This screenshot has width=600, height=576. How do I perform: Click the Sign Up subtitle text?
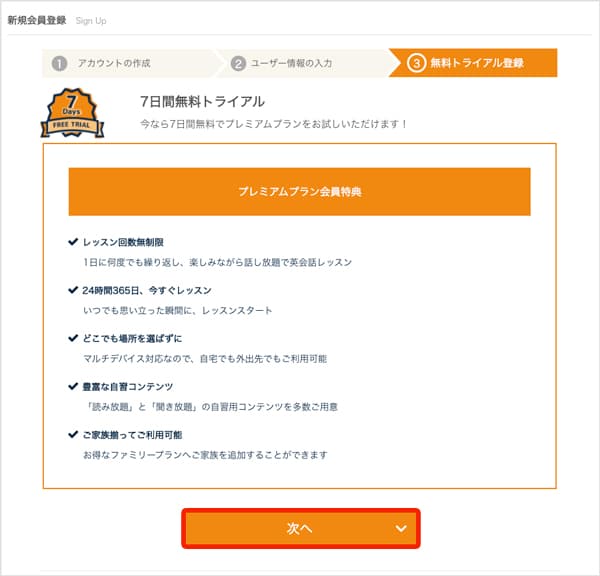(91, 21)
